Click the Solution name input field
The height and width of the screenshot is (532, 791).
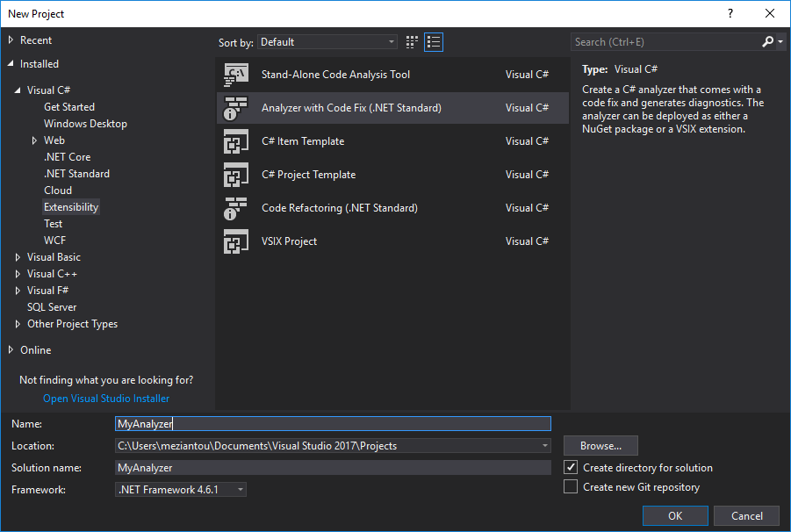[333, 467]
